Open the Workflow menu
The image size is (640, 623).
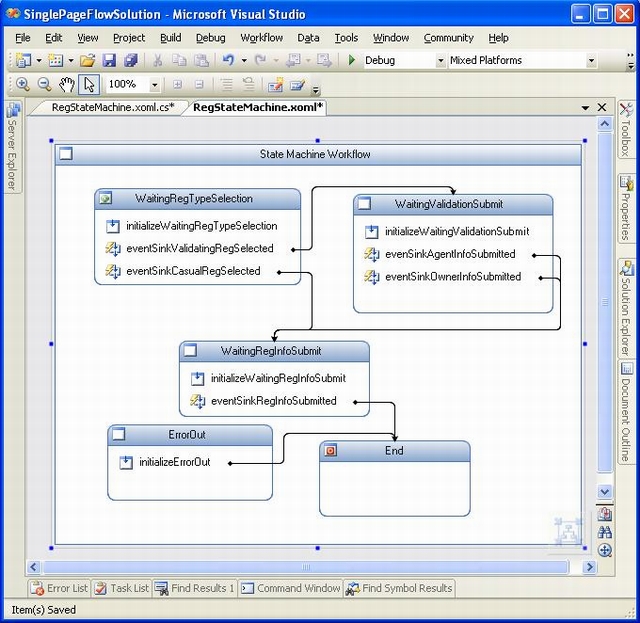pyautogui.click(x=262, y=38)
